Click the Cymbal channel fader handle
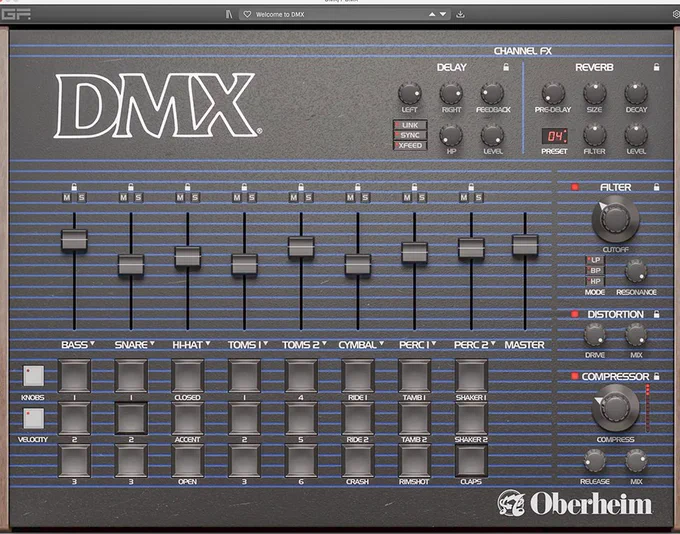Screen dimensions: 680x534 point(358,265)
